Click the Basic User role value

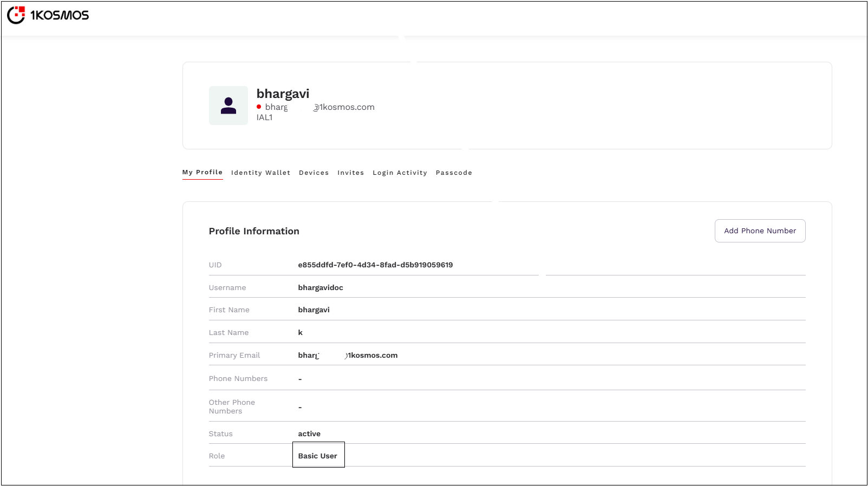pos(318,456)
